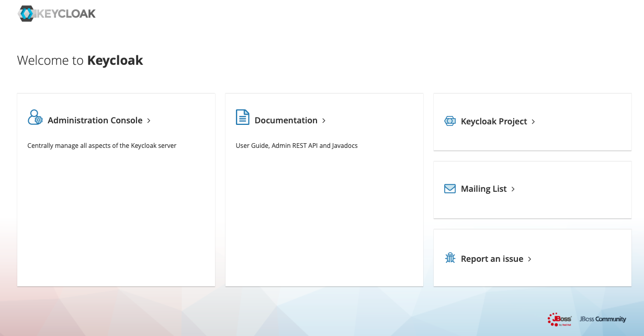Click chevron next to Administration Console
This screenshot has height=336, width=644.
[149, 121]
